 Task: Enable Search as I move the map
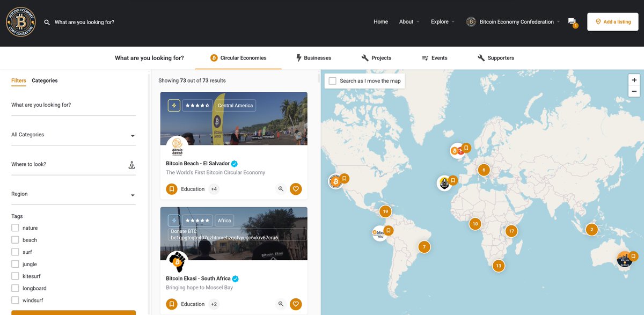click(x=333, y=81)
